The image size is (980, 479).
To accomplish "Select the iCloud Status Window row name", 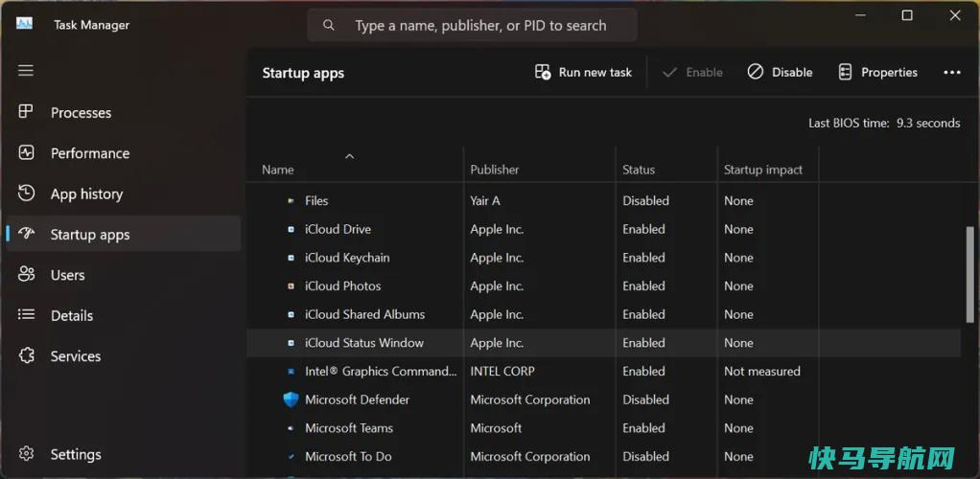I will tap(363, 343).
